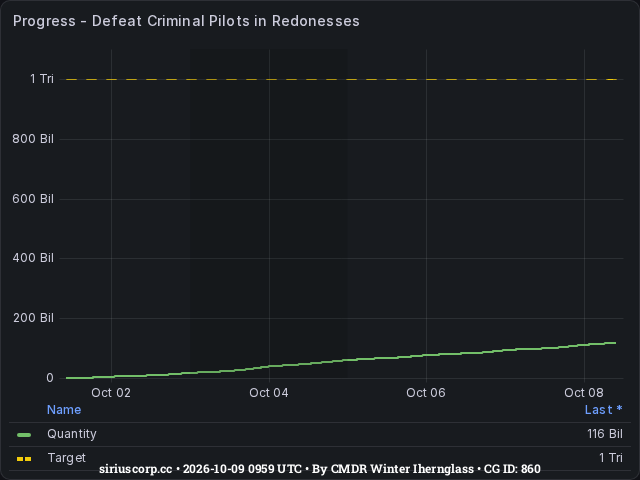The width and height of the screenshot is (640, 480).
Task: Click the 0 y-axis label
Action: pyautogui.click(x=50, y=378)
